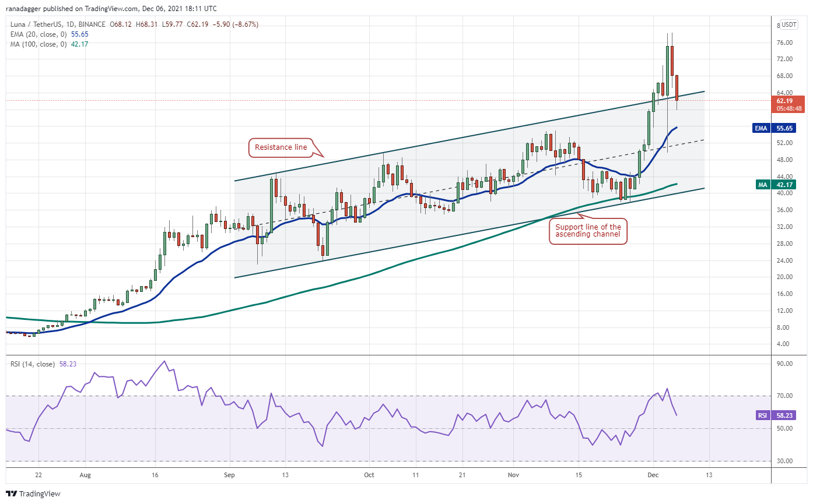Open the MA (100, close, 0) indicator legend

pos(36,44)
